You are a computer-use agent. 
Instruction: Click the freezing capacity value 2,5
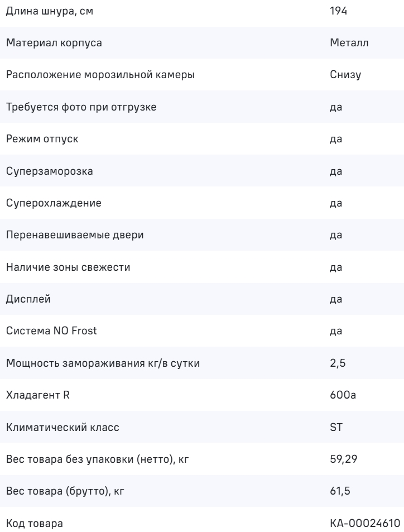pos(338,363)
